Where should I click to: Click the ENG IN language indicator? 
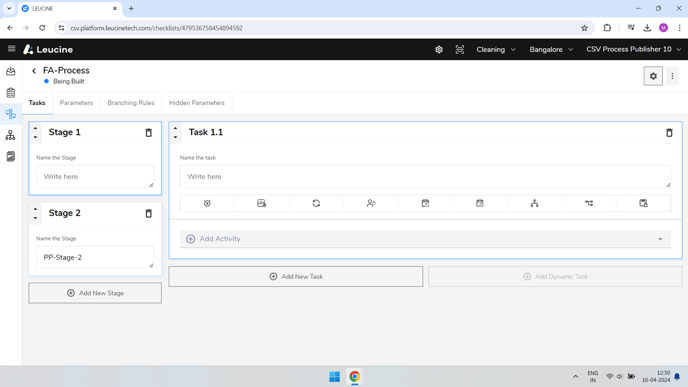[x=593, y=376]
